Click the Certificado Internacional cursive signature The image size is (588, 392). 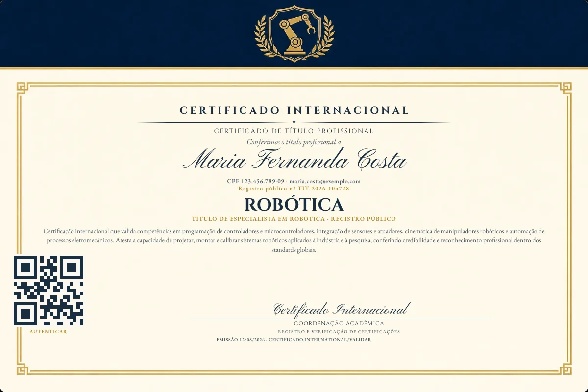click(341, 309)
